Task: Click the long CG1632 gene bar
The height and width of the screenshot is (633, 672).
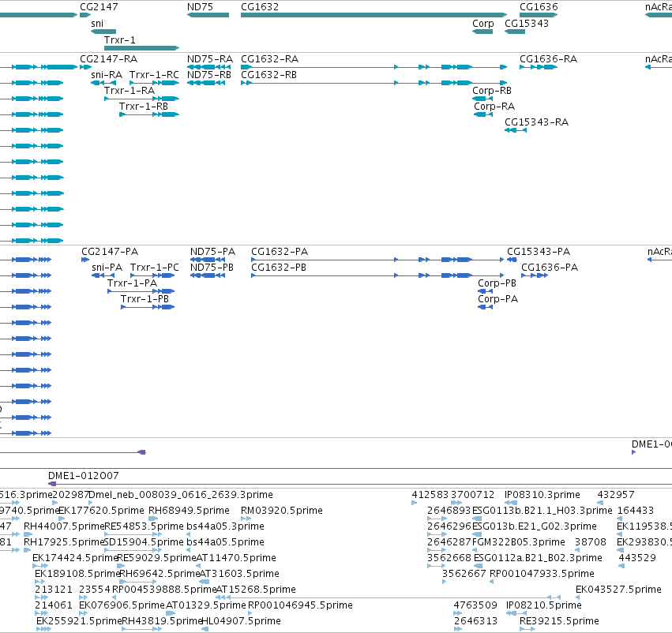Action: point(374,15)
